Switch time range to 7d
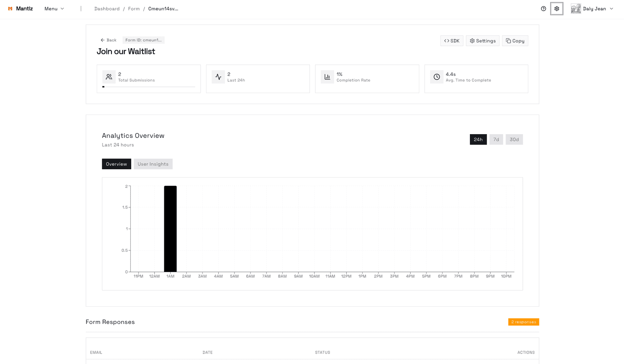This screenshot has width=624, height=364. click(x=496, y=140)
